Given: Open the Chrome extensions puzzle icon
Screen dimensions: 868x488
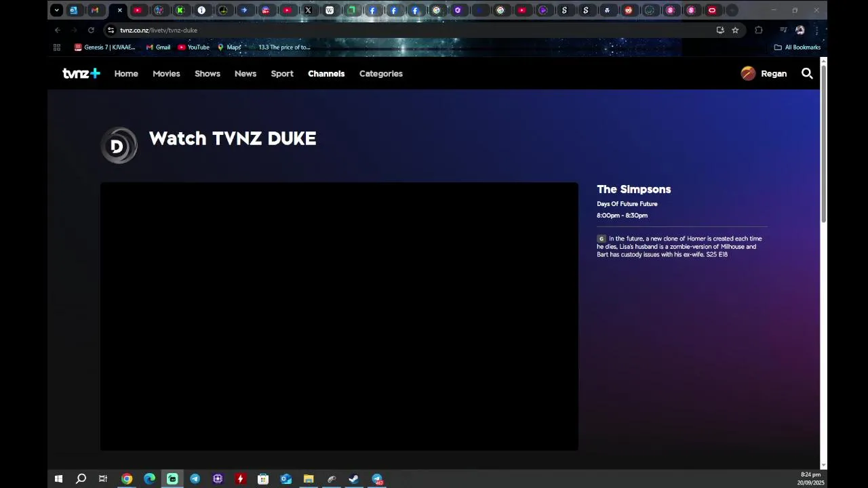Looking at the screenshot, I should click(759, 30).
